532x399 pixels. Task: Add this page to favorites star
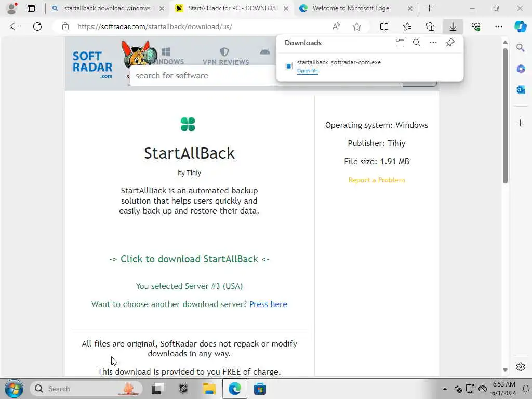point(356,26)
